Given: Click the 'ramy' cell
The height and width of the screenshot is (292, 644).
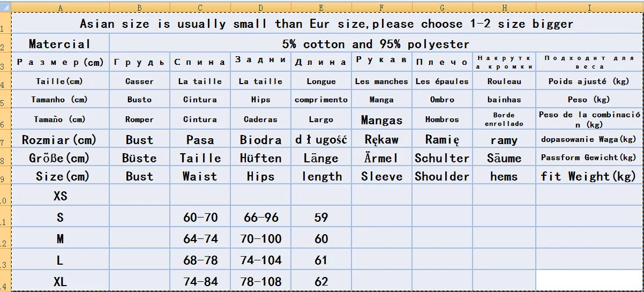Looking at the screenshot, I should 504,139.
